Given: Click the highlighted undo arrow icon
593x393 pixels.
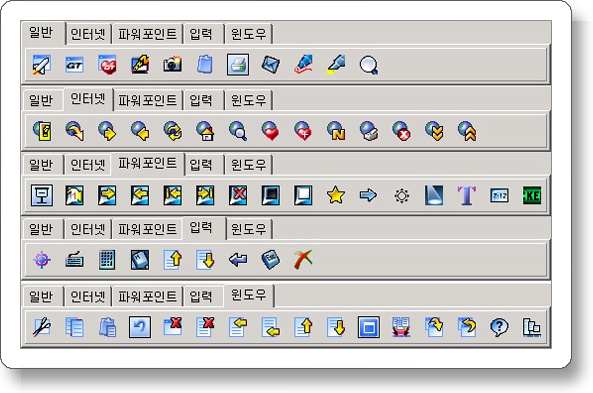Looking at the screenshot, I should (140, 327).
